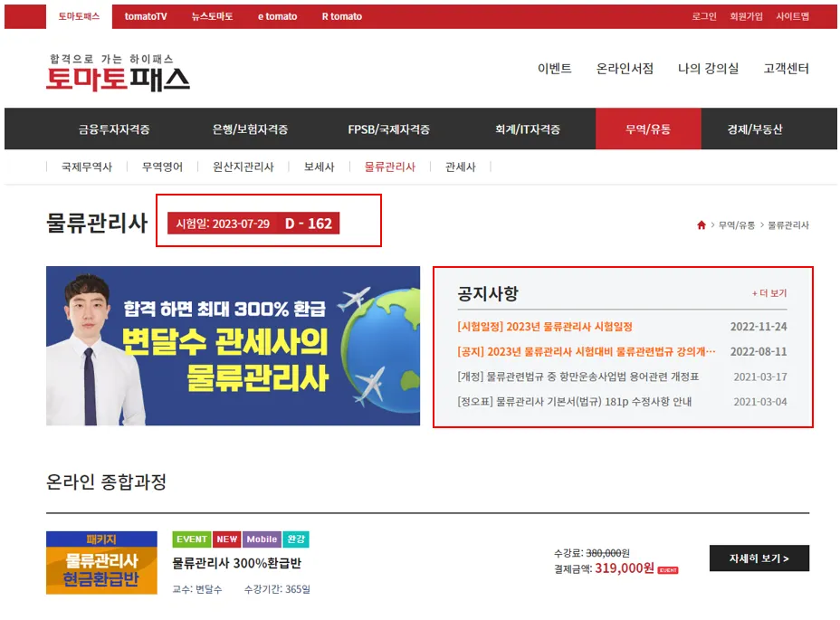Click the 온라인 종합과정 heading
This screenshot has width=840, height=620.
[106, 482]
